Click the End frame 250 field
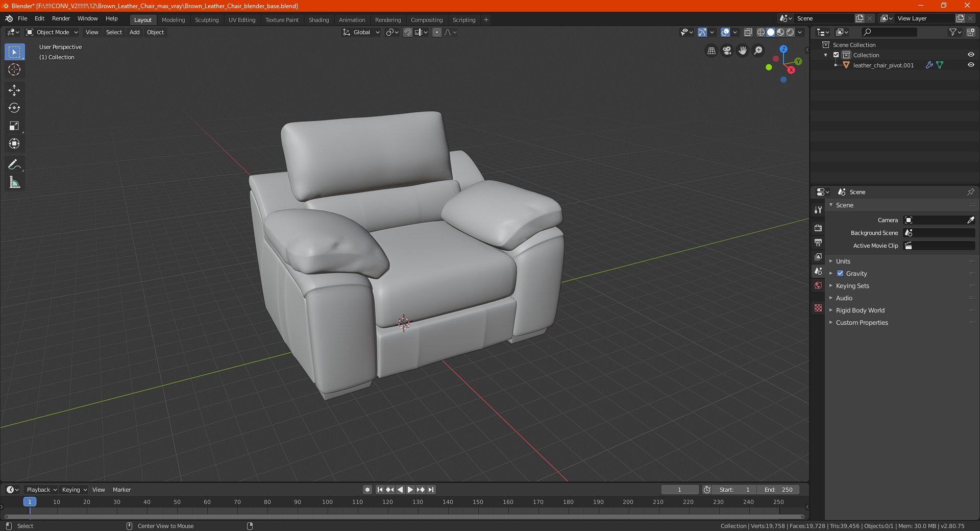 point(778,490)
